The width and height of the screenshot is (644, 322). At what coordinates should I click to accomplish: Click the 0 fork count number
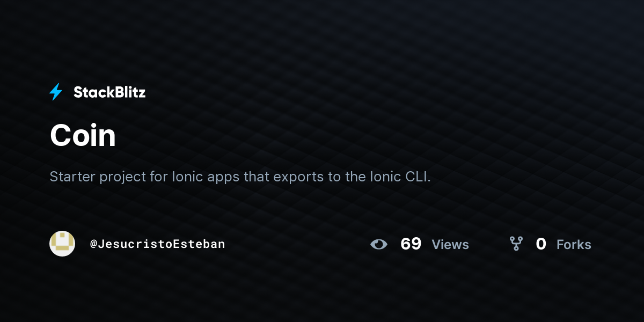click(541, 244)
